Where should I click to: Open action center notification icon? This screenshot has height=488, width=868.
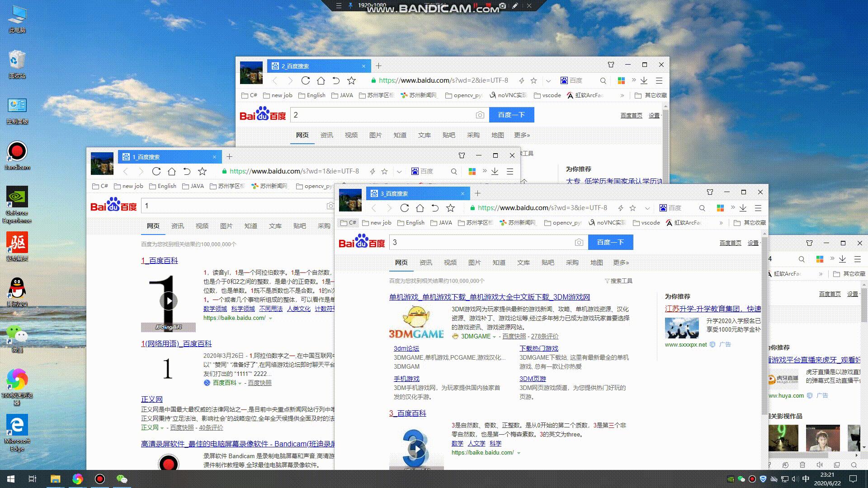(x=853, y=479)
